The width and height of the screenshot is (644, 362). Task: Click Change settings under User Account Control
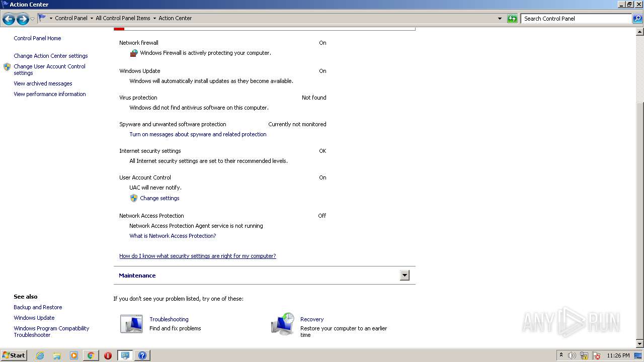point(159,198)
